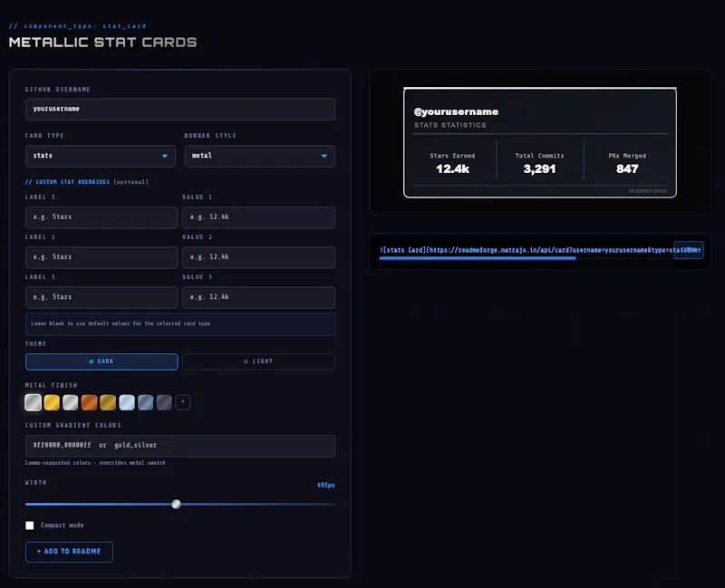Click the stat card preview image

(x=539, y=142)
